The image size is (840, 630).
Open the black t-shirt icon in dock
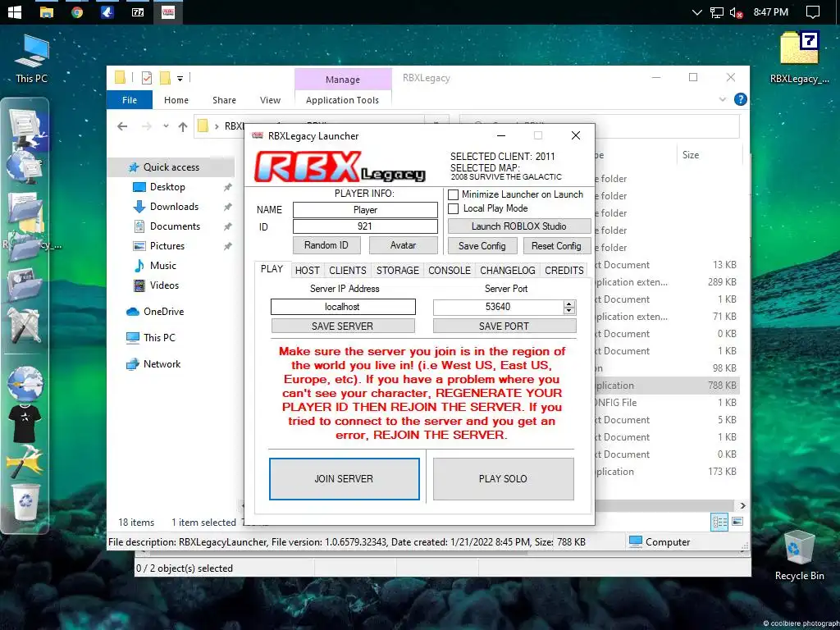click(25, 423)
